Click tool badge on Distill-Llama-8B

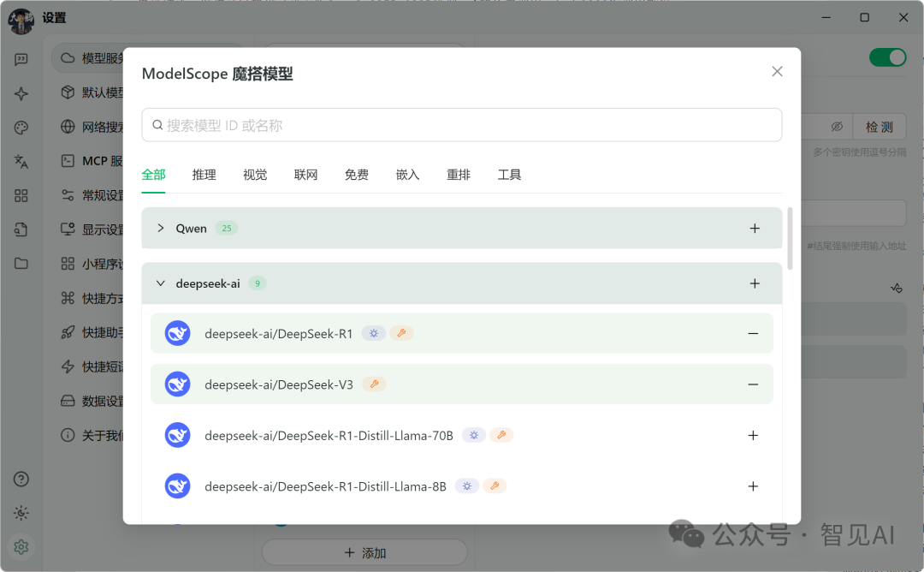click(x=495, y=486)
